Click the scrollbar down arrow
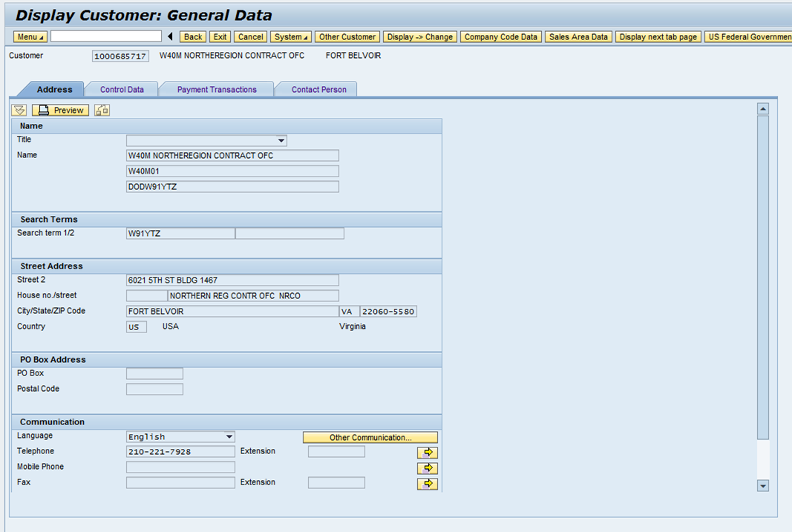 [x=764, y=486]
